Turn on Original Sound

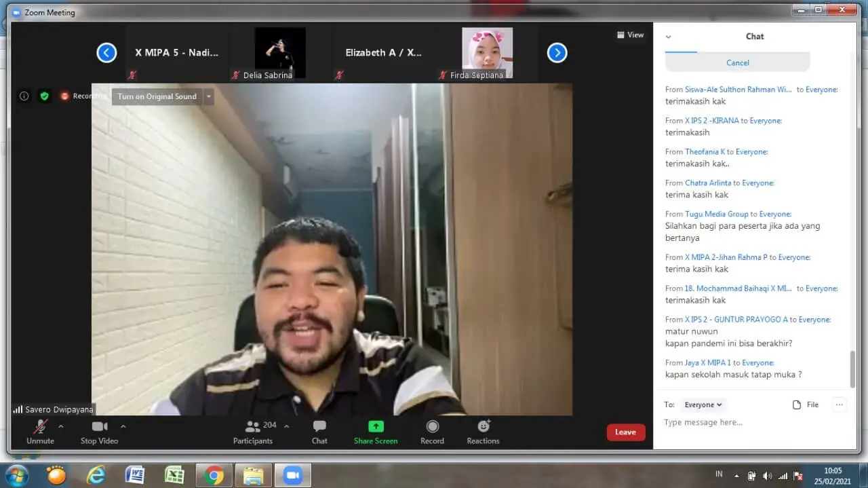(157, 96)
